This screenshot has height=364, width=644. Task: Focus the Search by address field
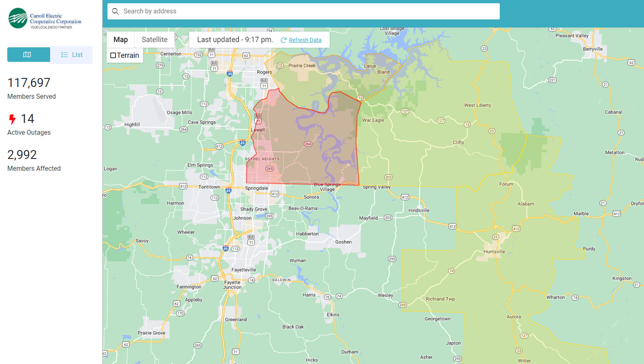pyautogui.click(x=303, y=11)
